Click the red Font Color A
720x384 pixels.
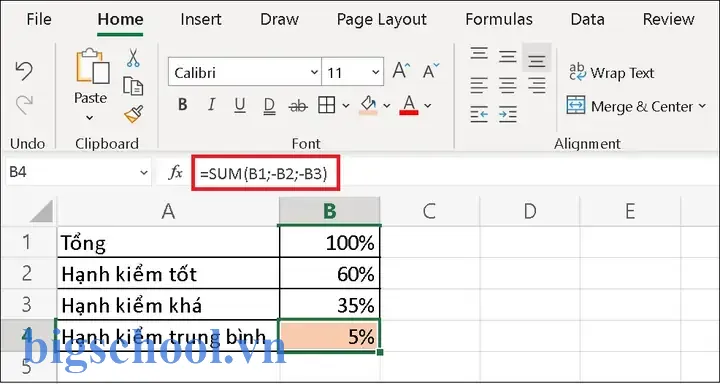tap(409, 105)
